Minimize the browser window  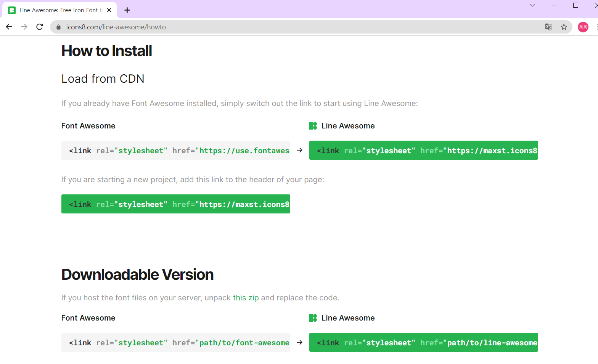coord(554,5)
